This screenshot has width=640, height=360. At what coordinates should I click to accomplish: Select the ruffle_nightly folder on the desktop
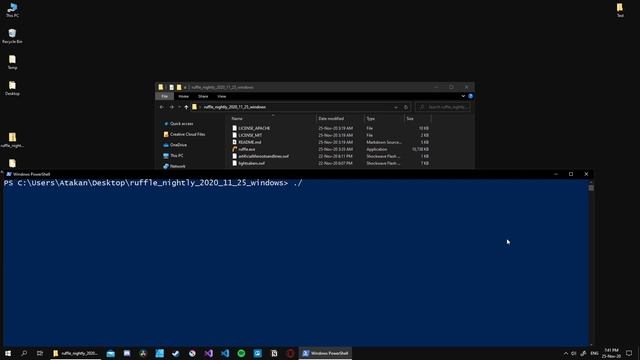[12, 140]
